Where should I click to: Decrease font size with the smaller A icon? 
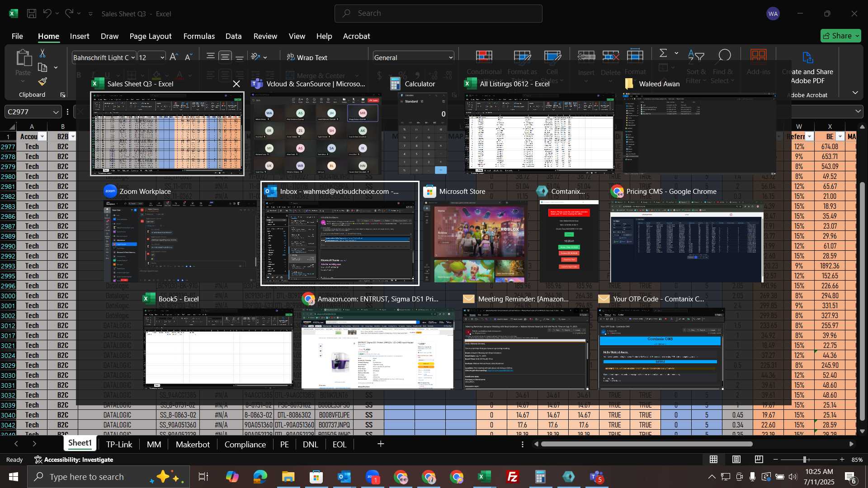click(x=189, y=57)
